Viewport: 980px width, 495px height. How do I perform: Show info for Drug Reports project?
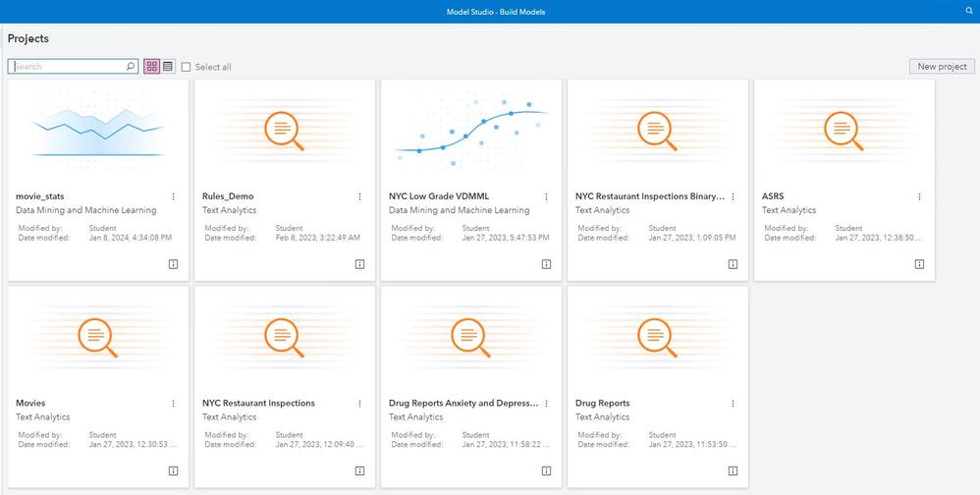(x=734, y=471)
